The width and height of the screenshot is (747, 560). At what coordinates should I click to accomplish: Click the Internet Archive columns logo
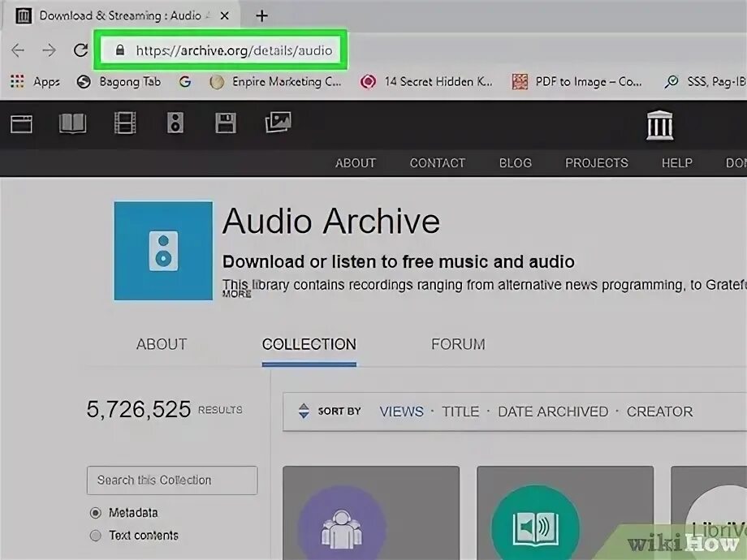click(x=660, y=126)
